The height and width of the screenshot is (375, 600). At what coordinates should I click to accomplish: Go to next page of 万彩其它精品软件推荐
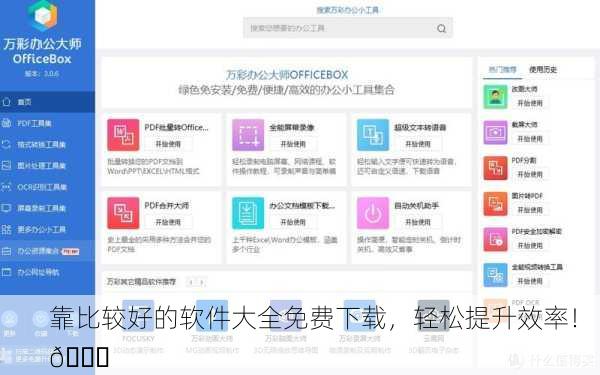(202, 282)
